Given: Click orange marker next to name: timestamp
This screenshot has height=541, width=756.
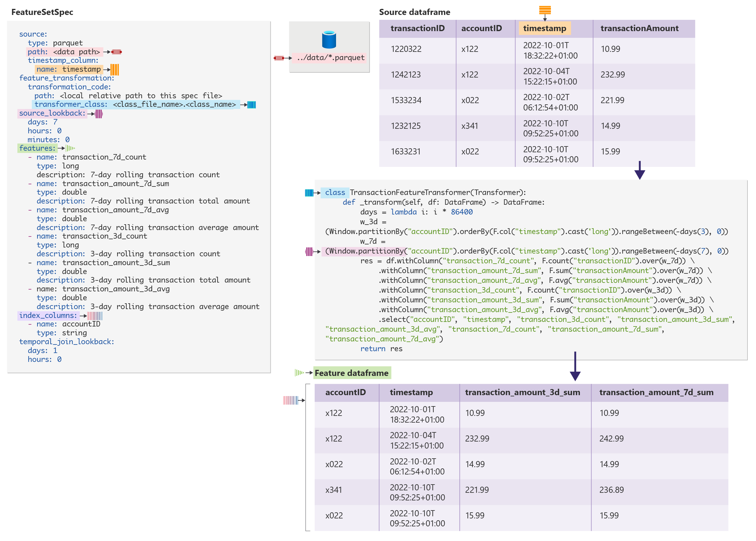Looking at the screenshot, I should point(115,70).
